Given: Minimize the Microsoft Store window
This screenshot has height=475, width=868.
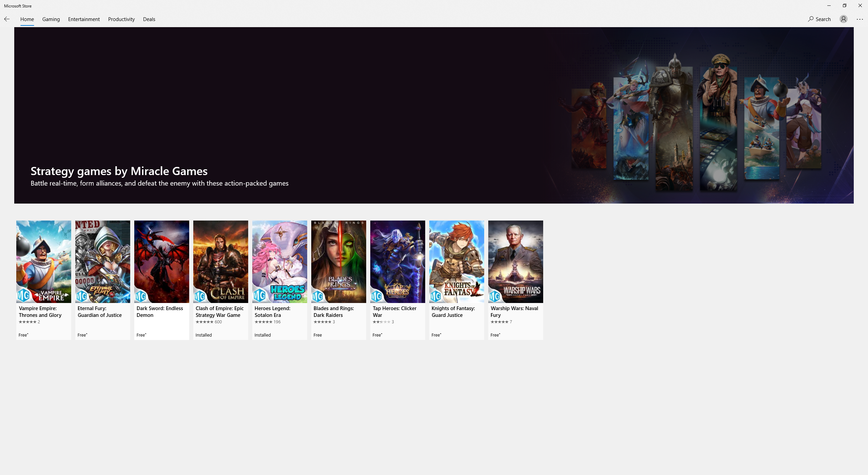Looking at the screenshot, I should [x=829, y=5].
